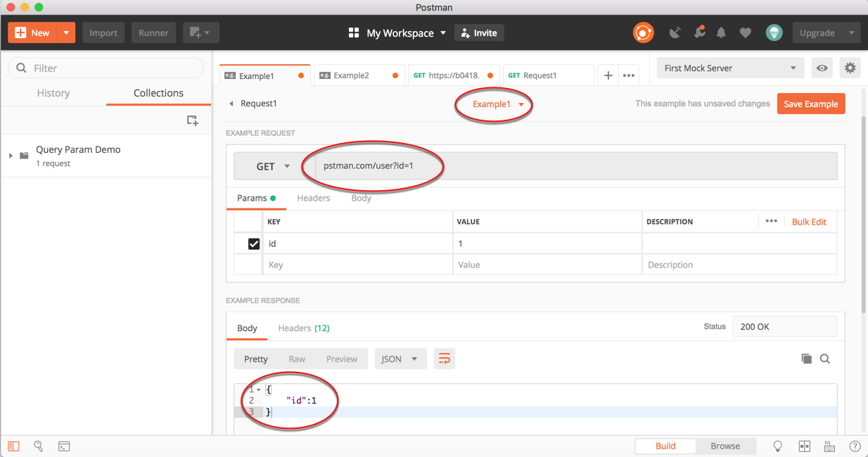Switch to Pretty view

tap(256, 359)
